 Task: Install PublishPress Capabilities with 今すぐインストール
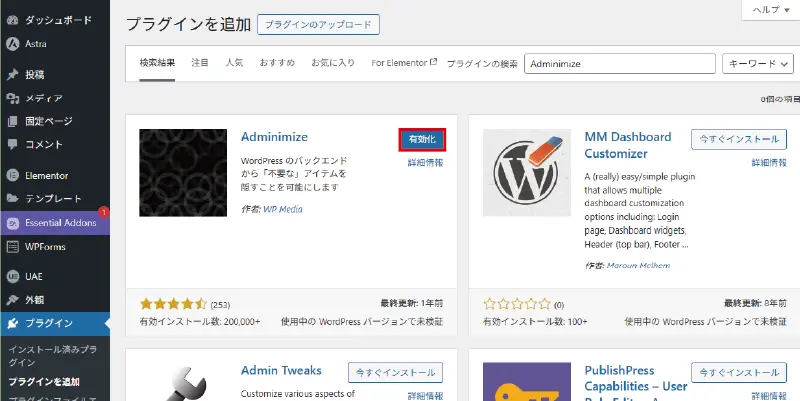point(739,373)
